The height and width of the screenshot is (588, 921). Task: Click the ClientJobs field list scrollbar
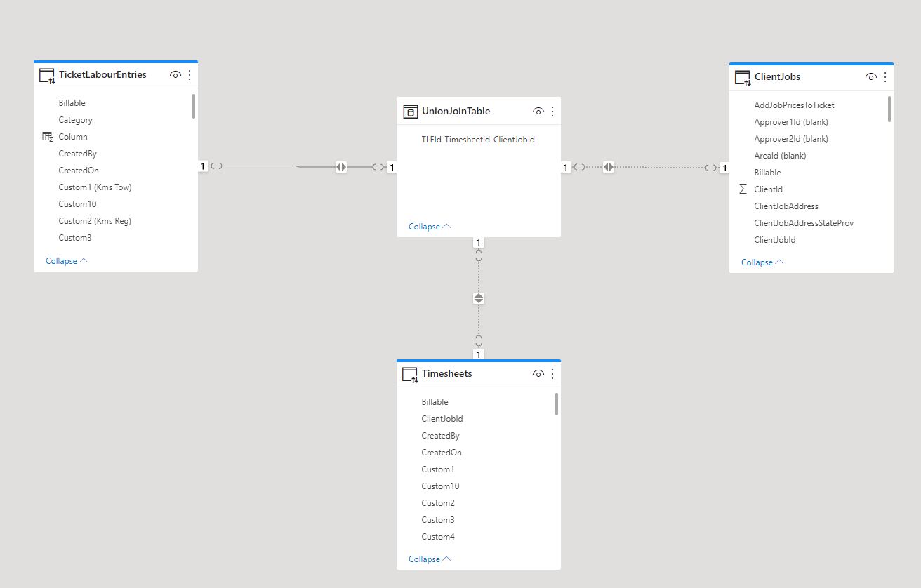click(x=889, y=109)
